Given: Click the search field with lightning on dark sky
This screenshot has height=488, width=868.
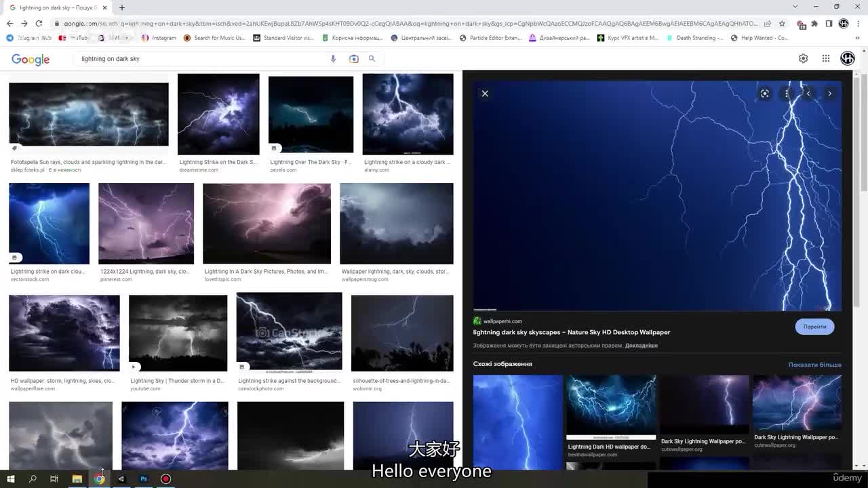Looking at the screenshot, I should tap(200, 59).
